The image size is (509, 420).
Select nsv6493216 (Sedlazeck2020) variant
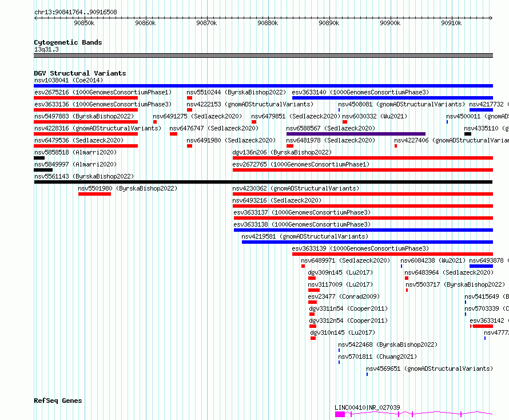277,200
